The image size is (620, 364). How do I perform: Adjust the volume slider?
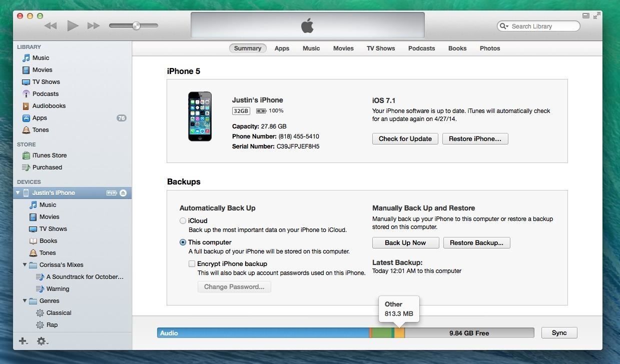pos(136,25)
